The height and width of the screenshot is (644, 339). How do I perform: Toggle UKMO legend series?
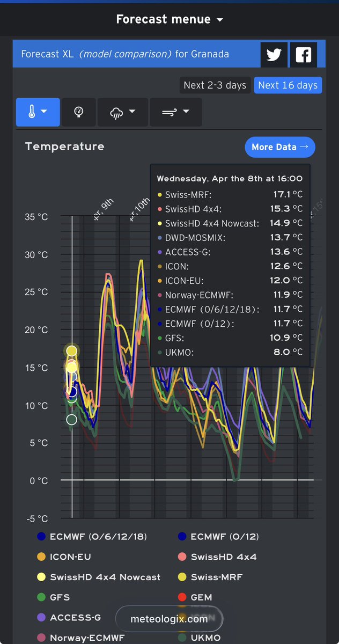tap(198, 638)
